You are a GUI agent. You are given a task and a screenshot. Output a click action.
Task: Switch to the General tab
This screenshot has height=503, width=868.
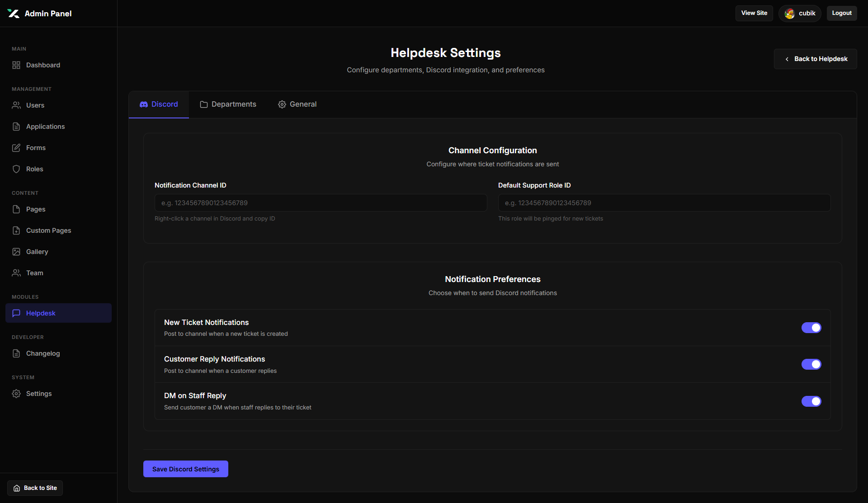click(x=297, y=104)
